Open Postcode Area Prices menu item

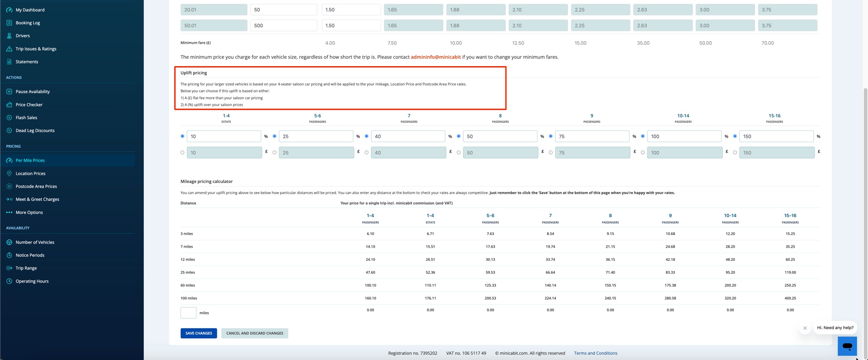point(36,187)
